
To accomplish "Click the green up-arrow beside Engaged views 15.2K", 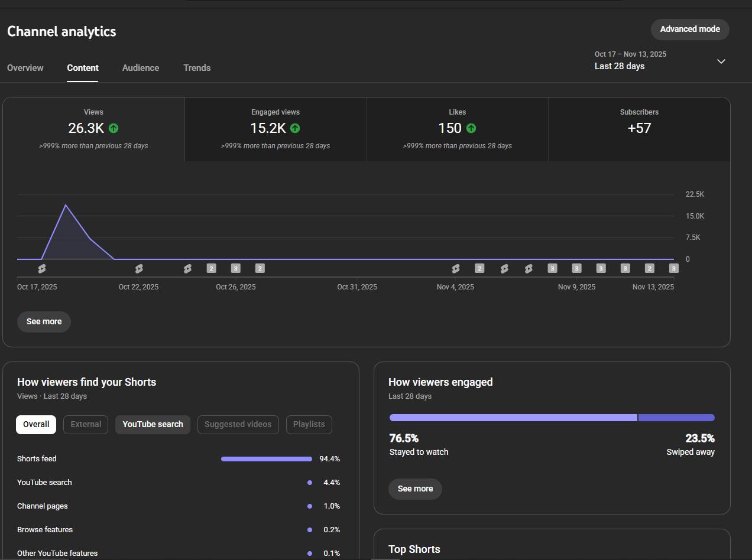I will [295, 128].
